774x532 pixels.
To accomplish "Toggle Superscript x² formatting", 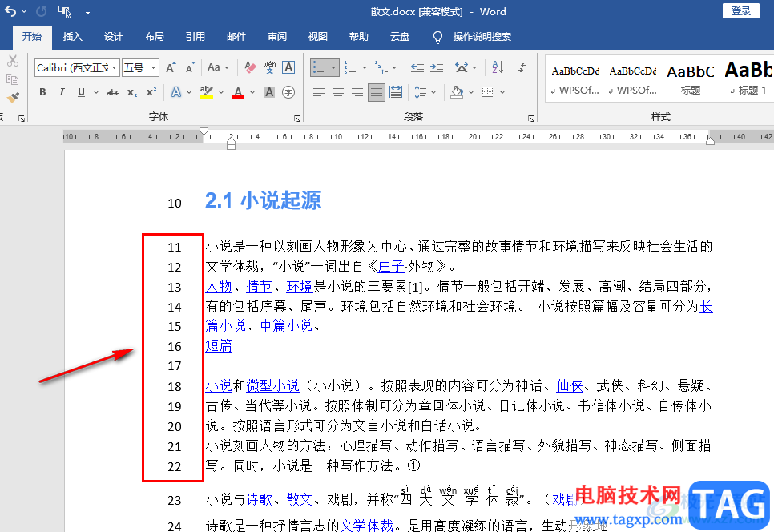I will click(151, 92).
